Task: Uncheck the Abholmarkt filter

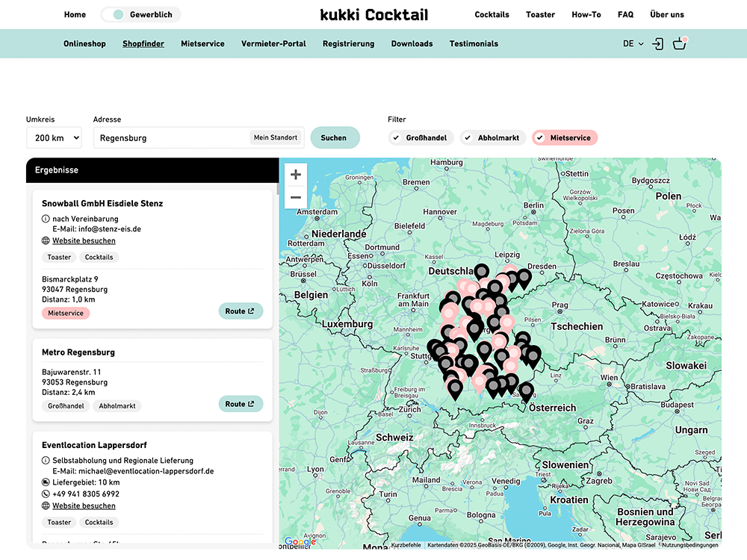Action: pos(491,138)
